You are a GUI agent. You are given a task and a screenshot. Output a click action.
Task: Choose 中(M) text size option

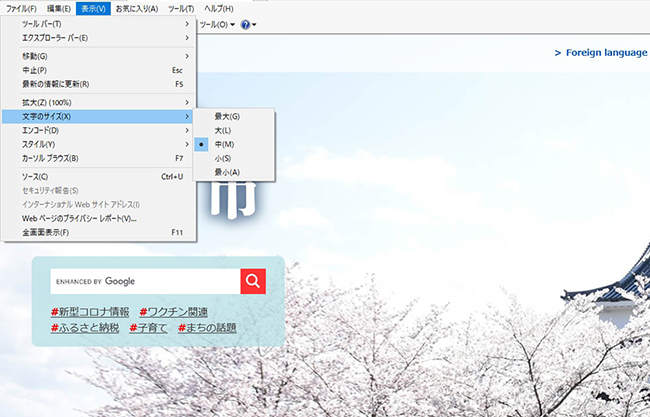[224, 145]
